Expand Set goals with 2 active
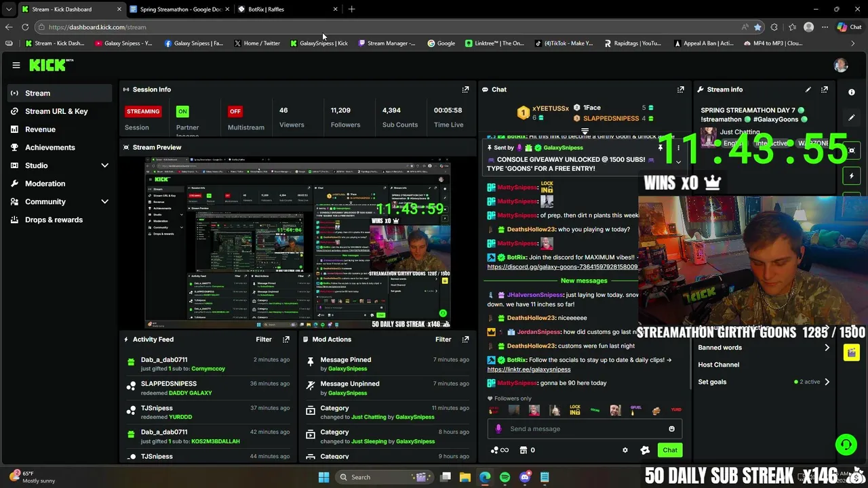 (764, 382)
